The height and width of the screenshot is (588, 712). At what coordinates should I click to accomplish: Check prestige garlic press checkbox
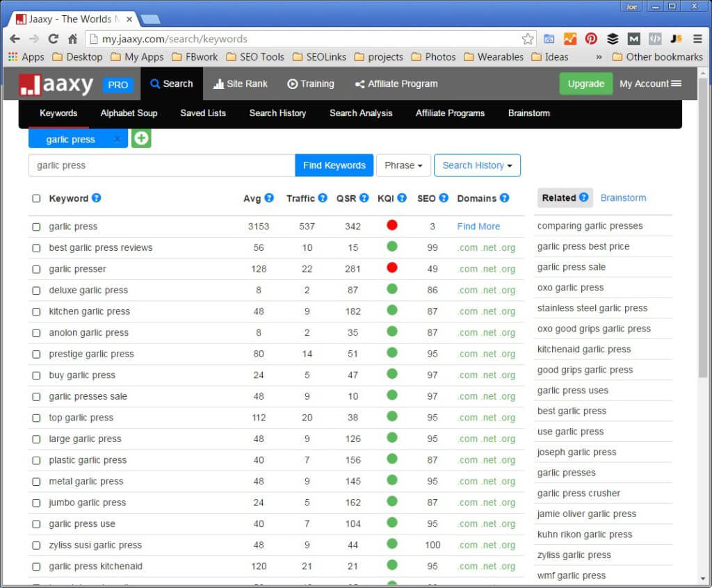pos(36,354)
